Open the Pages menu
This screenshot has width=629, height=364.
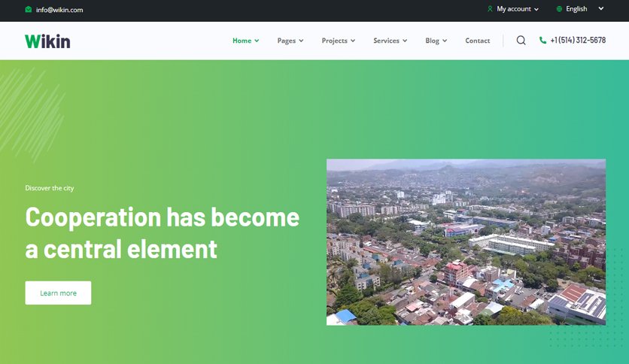[287, 41]
